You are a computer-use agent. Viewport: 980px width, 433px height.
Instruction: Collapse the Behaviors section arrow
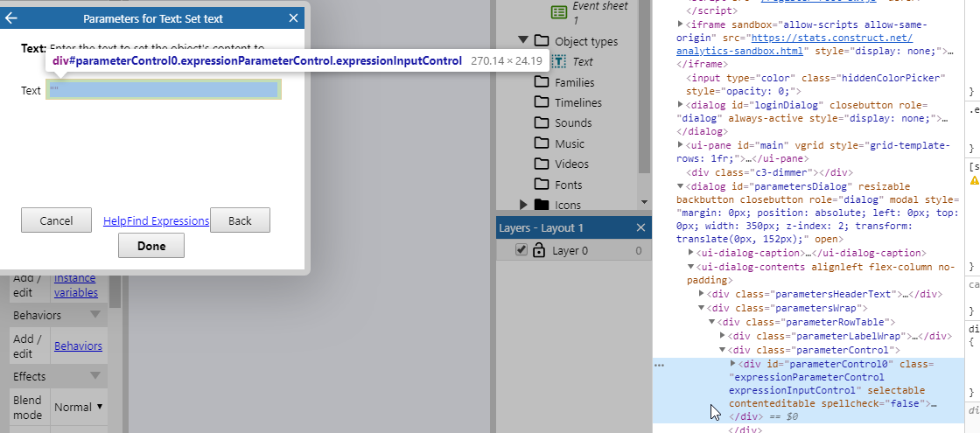pyautogui.click(x=95, y=314)
